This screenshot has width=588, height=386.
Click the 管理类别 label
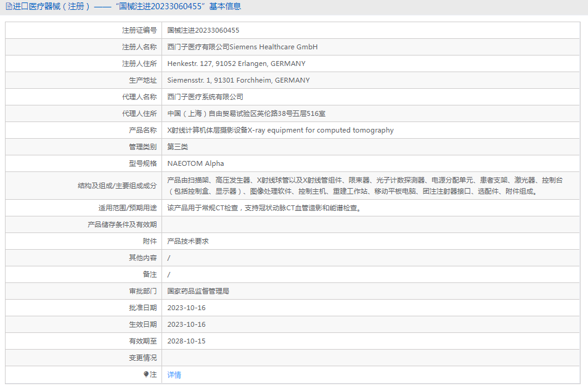[142, 147]
